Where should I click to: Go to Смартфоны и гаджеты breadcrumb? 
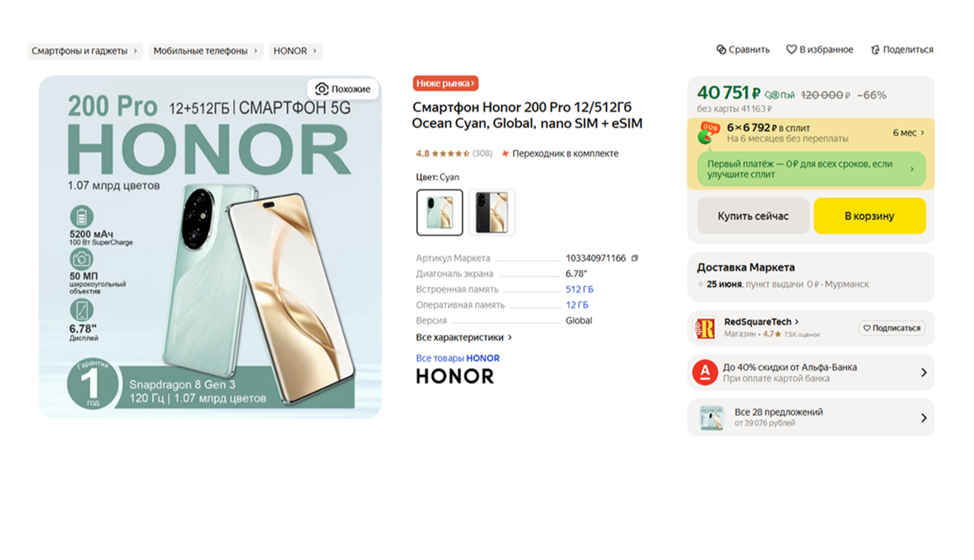pos(85,51)
